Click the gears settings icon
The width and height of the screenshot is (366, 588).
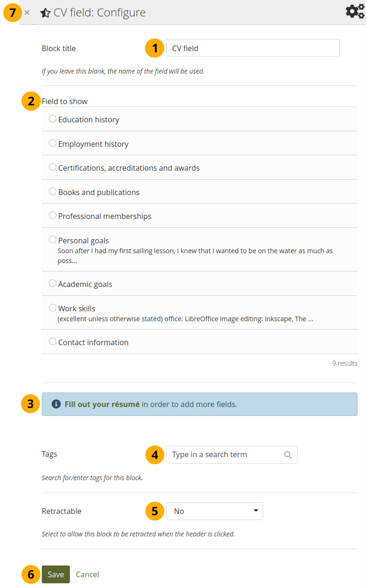click(355, 12)
